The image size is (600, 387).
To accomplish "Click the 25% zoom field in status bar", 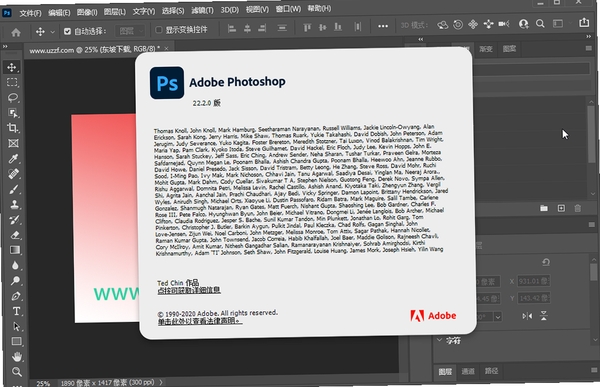I will coord(43,383).
